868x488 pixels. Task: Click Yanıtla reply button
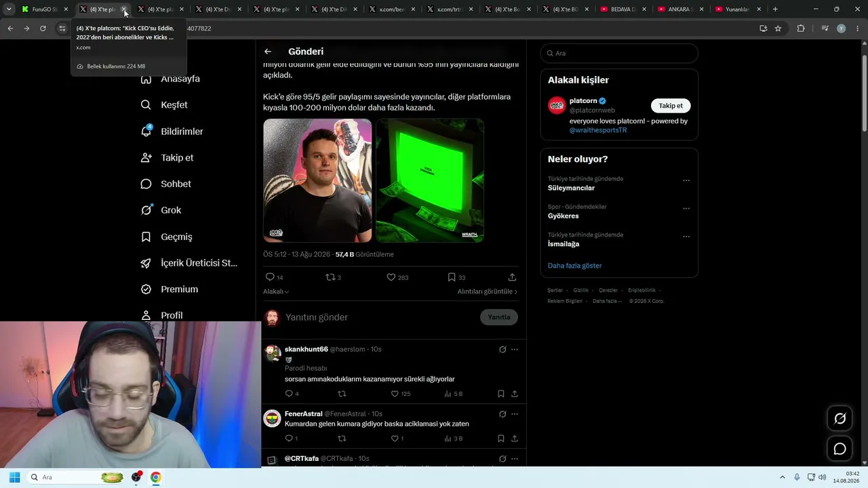click(x=499, y=317)
